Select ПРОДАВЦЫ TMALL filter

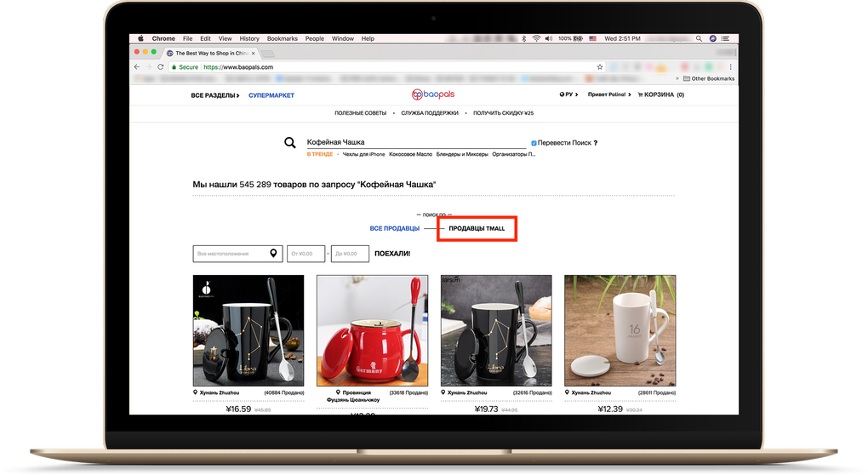(477, 228)
